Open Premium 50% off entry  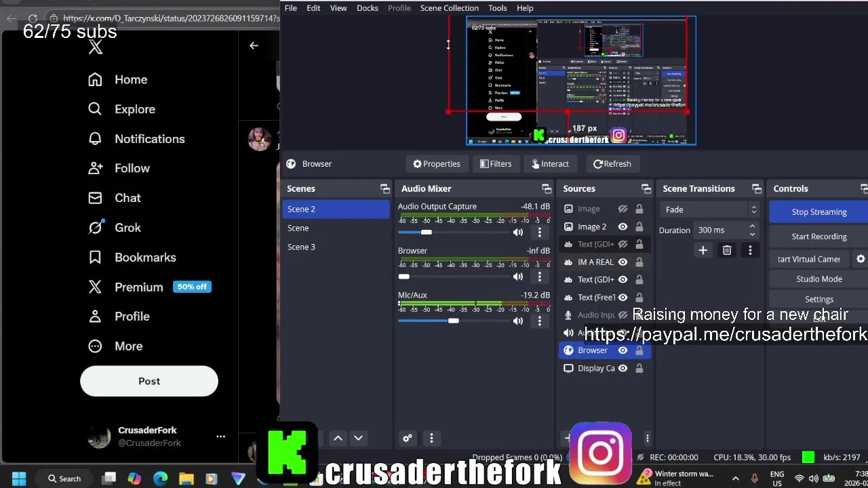click(x=150, y=287)
